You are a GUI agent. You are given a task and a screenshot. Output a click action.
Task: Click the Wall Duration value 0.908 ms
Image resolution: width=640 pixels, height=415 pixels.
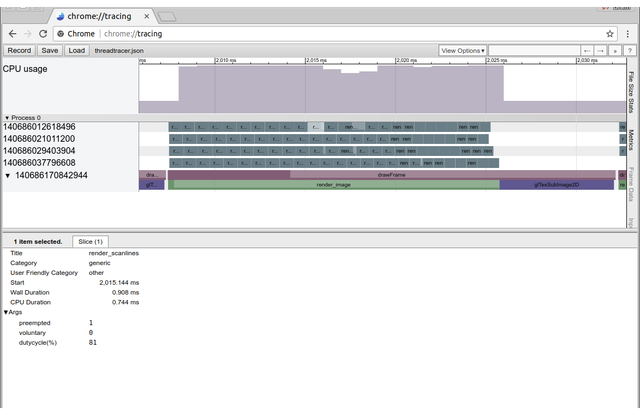click(x=126, y=293)
